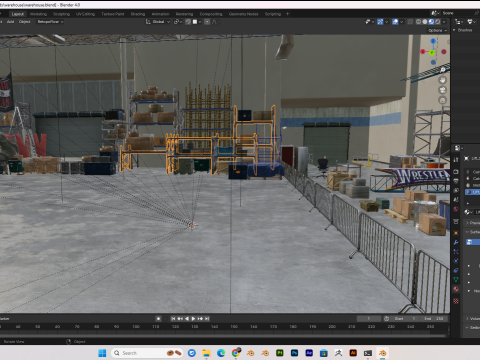This screenshot has height=360, width=480.
Task: Open the Modifiers wrench properties tab
Action: (456, 242)
